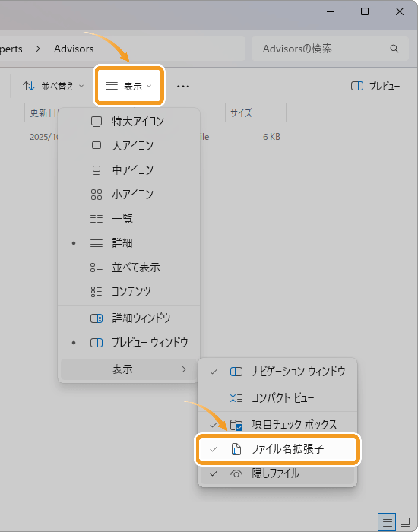Image resolution: width=418 pixels, height=532 pixels.
Task: Toggle Navigation pane (ナビゲーション ウィンドウ)
Action: point(298,371)
